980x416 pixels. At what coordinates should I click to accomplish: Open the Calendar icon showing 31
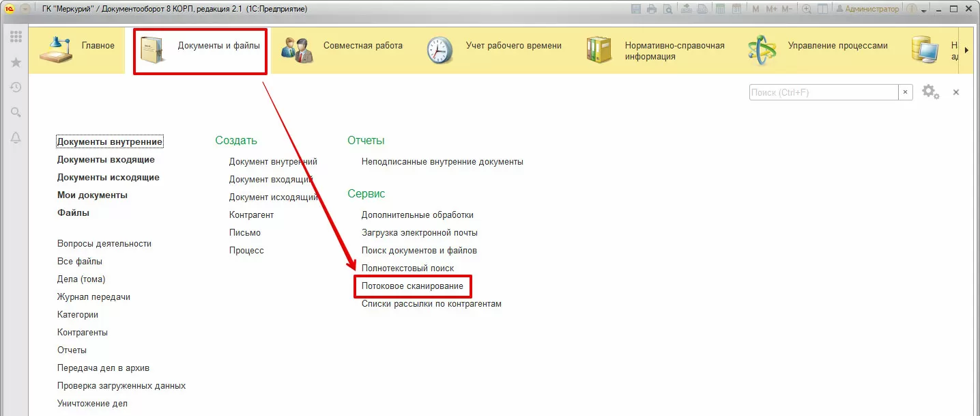click(x=736, y=9)
